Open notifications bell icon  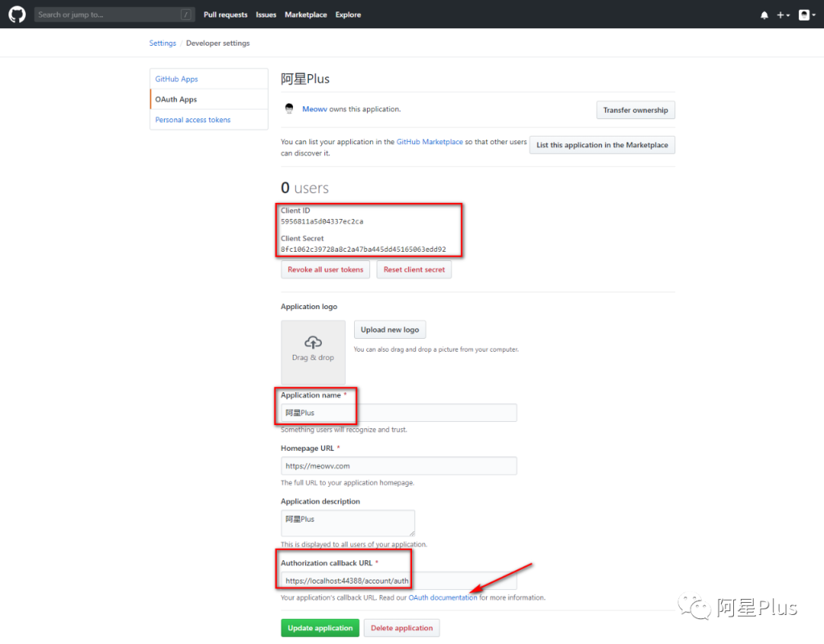pyautogui.click(x=764, y=14)
